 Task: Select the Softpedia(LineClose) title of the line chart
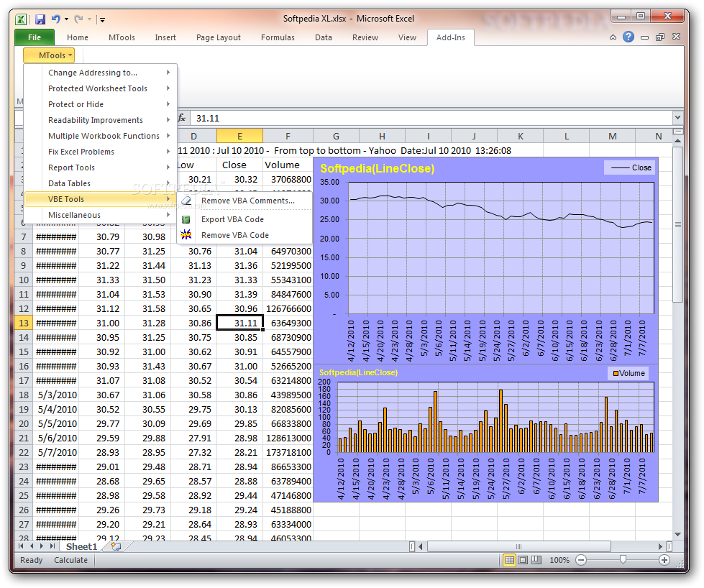[377, 168]
